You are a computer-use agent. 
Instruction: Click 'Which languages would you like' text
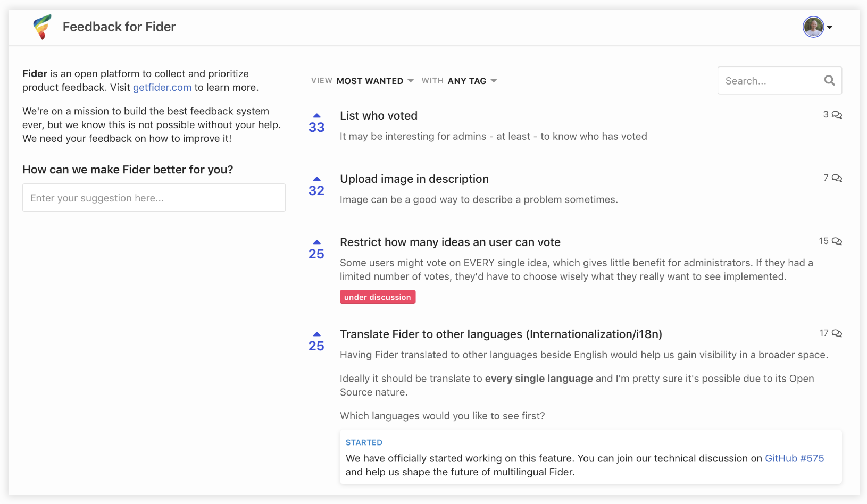443,416
